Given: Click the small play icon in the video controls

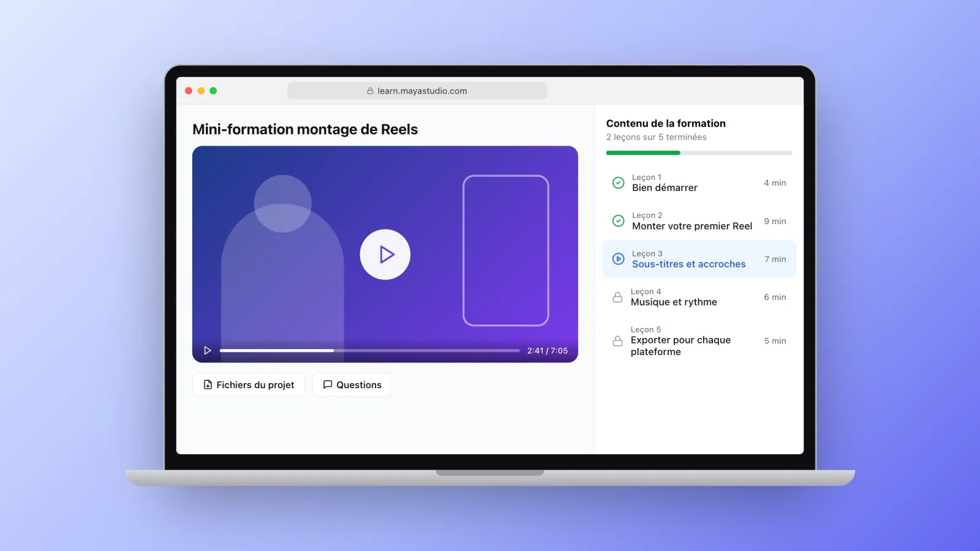Looking at the screenshot, I should point(208,351).
